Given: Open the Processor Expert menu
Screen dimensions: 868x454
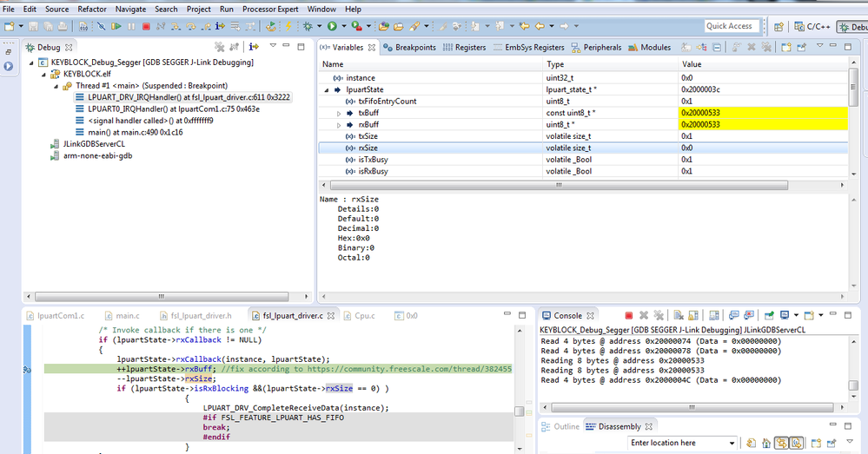Looking at the screenshot, I should (270, 9).
